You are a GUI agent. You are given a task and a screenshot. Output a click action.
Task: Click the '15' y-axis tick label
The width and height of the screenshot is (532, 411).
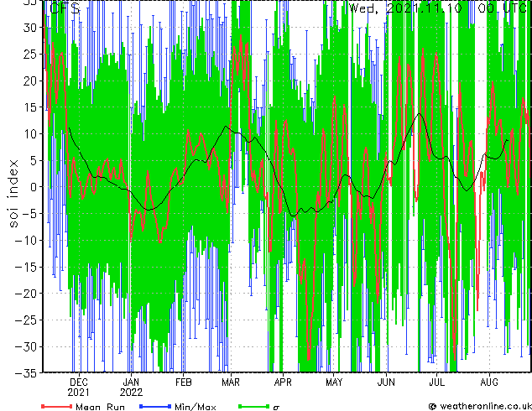click(x=30, y=107)
